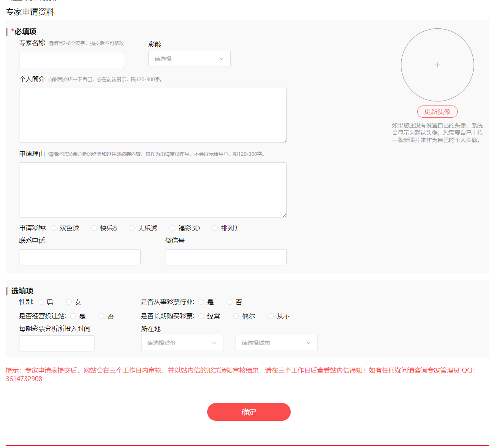Expand the 请选择省份 province dropdown
The height and width of the screenshot is (448, 489).
182,343
